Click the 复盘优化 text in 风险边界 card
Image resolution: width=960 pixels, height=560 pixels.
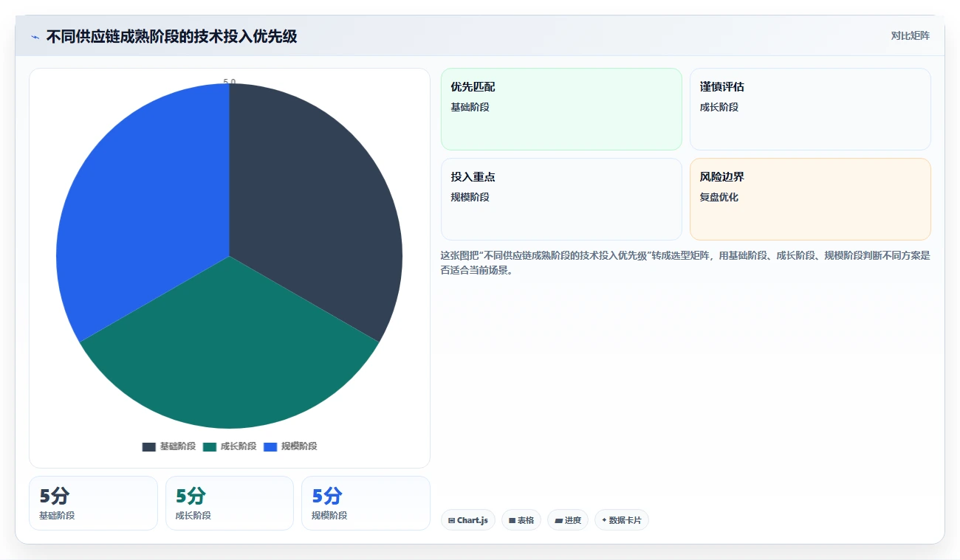(719, 197)
